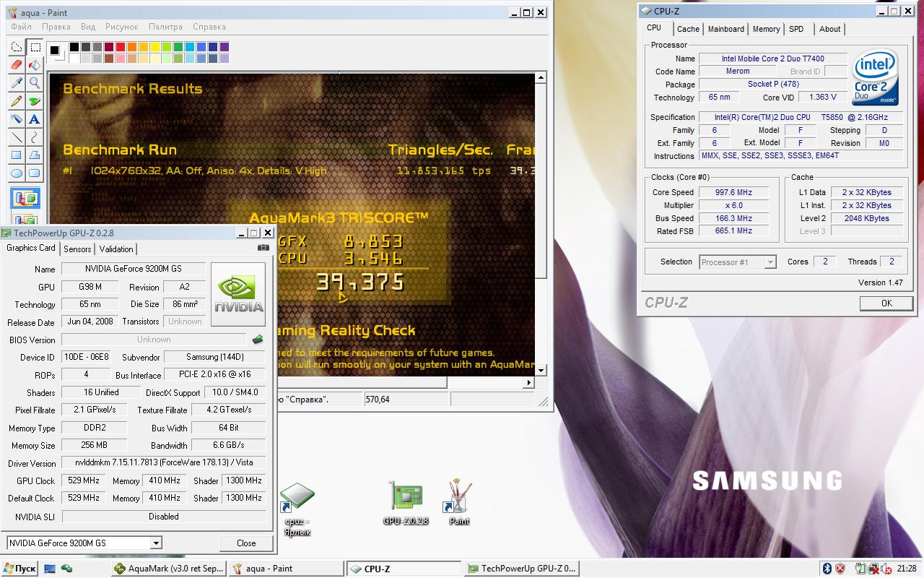This screenshot has width=924, height=578.
Task: Pick the Eraser tool in Paint
Action: click(17, 66)
